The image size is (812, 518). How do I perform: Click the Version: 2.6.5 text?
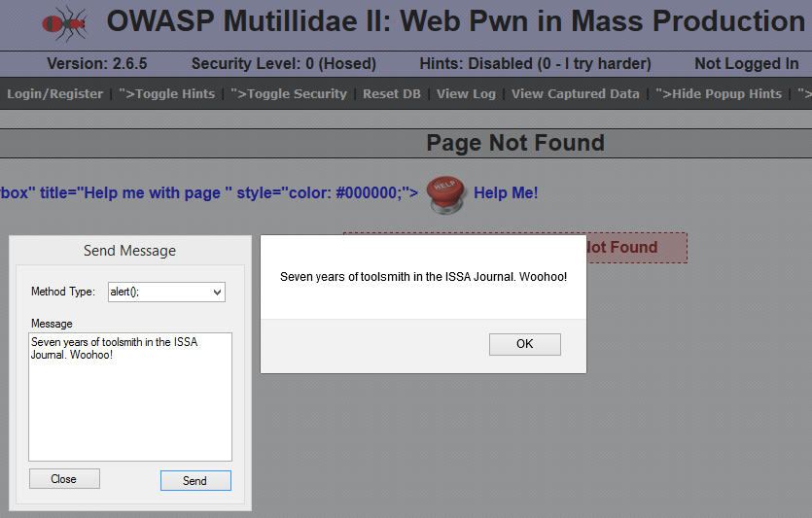point(97,63)
